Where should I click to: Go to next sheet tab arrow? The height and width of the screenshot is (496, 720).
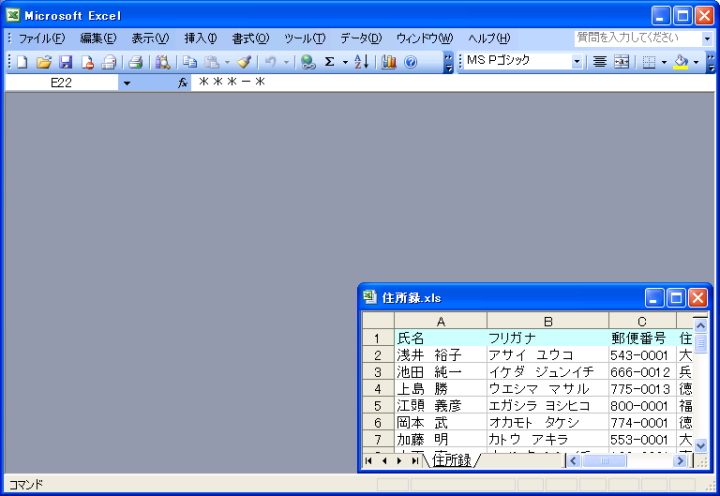click(399, 460)
